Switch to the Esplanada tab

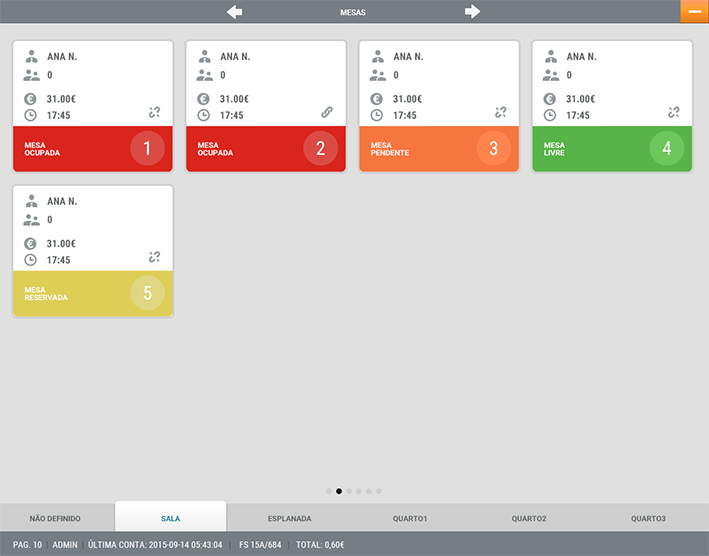pos(289,519)
